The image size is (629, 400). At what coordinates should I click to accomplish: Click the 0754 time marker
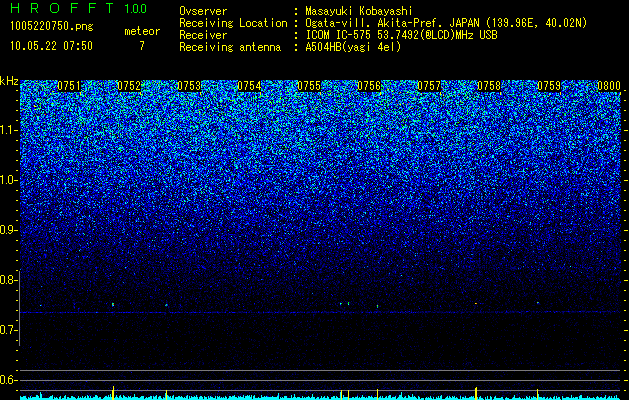click(x=249, y=86)
